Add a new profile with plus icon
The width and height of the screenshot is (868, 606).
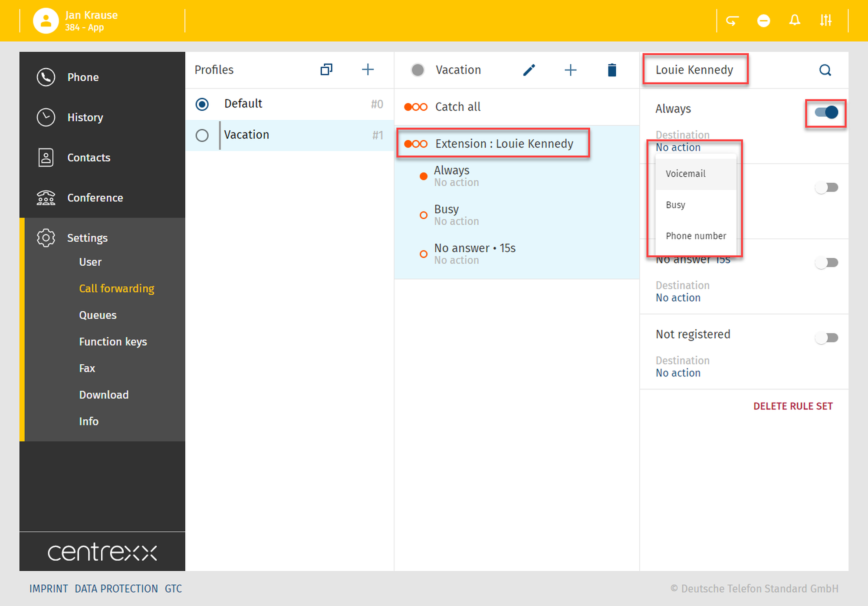pyautogui.click(x=368, y=69)
